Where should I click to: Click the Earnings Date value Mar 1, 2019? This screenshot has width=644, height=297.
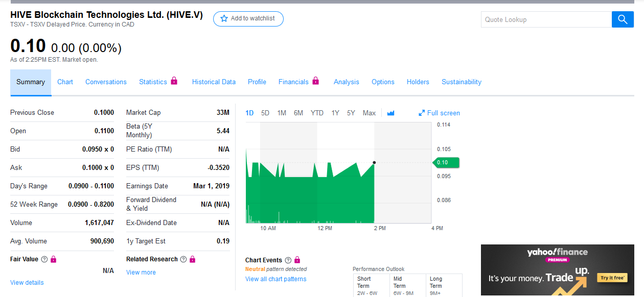[211, 186]
